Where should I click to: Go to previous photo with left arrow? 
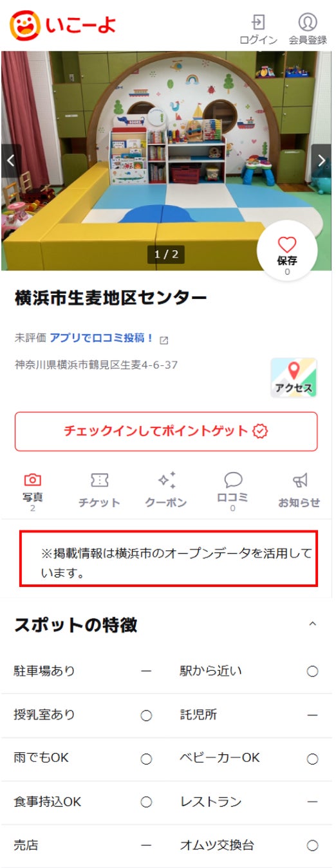pos(10,161)
